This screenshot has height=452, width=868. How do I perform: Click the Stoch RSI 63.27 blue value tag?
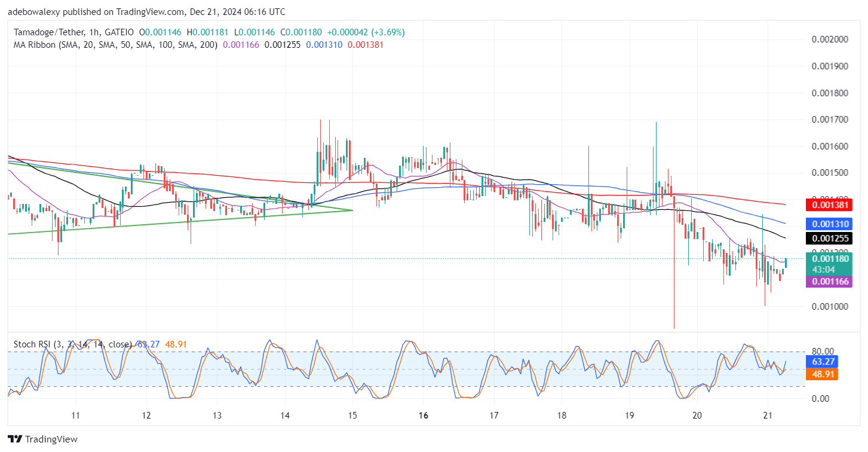823,361
